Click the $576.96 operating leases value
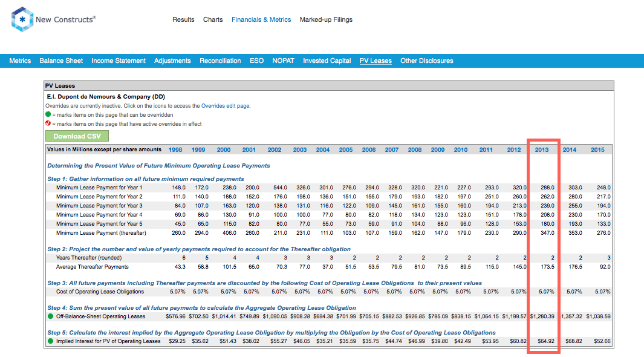This screenshot has height=357, width=644. click(x=176, y=316)
